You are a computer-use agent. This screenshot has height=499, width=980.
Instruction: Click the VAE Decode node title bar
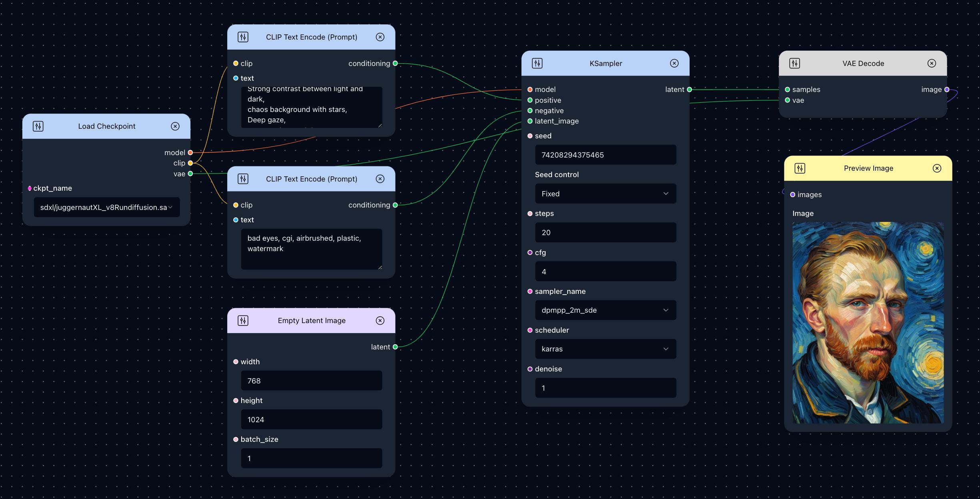pyautogui.click(x=863, y=64)
